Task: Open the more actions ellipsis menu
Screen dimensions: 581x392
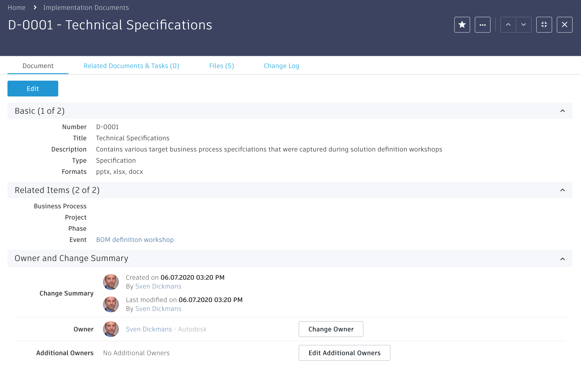Action: click(x=482, y=25)
